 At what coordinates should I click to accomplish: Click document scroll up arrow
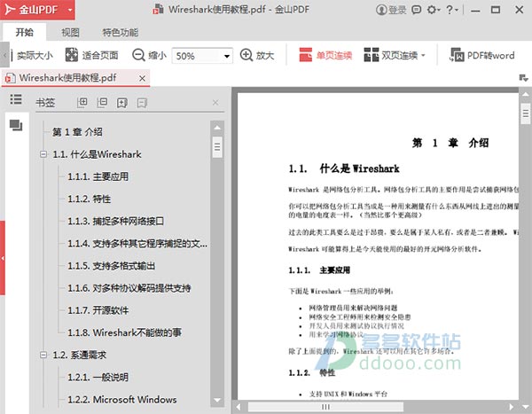526,94
